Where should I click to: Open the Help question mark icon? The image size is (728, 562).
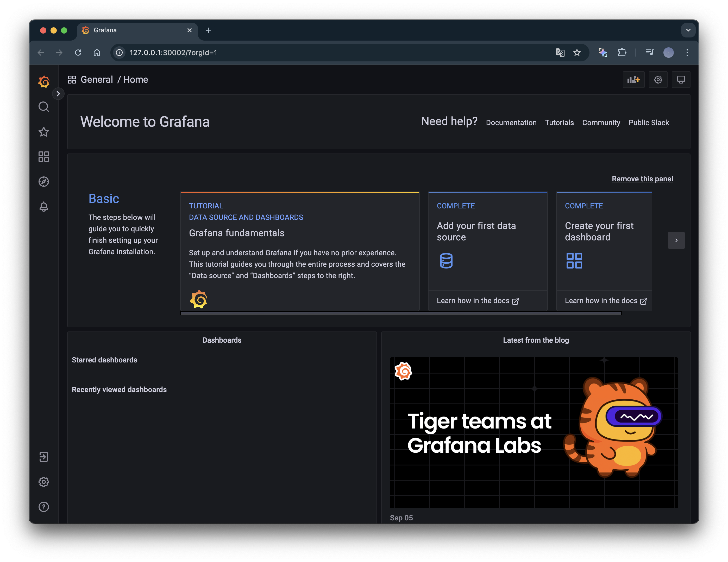tap(44, 507)
